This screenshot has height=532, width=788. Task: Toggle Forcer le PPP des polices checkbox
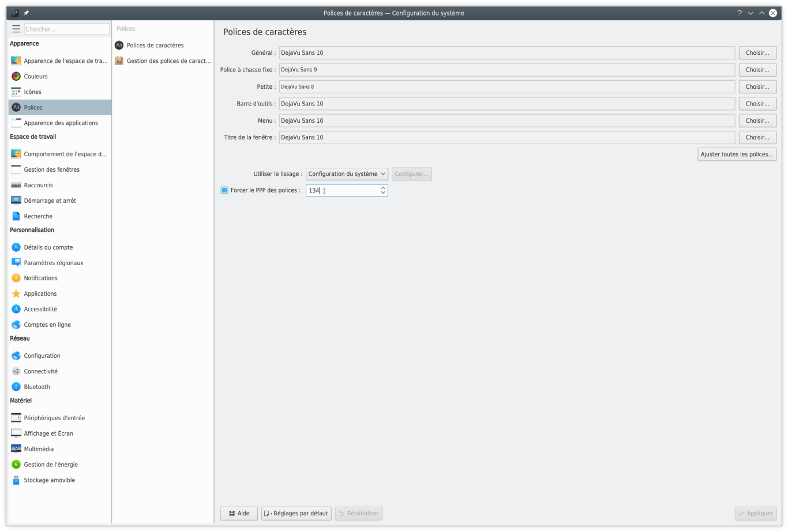coord(224,190)
